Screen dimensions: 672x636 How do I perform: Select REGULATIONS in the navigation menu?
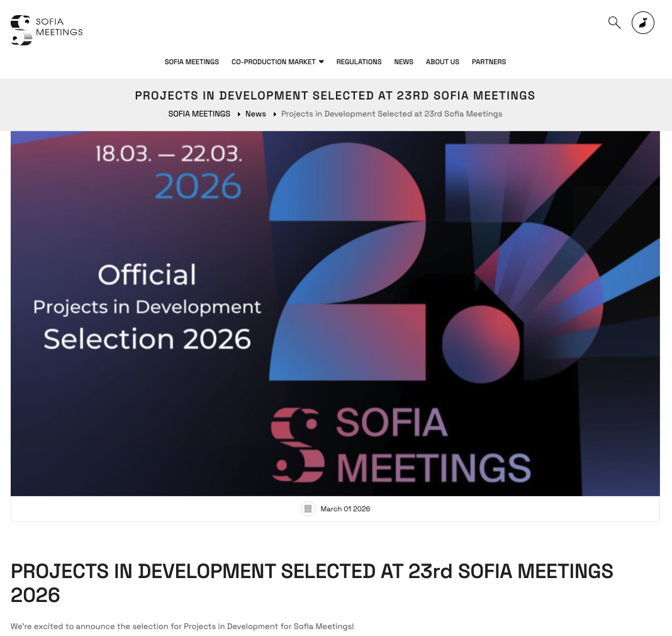point(359,62)
